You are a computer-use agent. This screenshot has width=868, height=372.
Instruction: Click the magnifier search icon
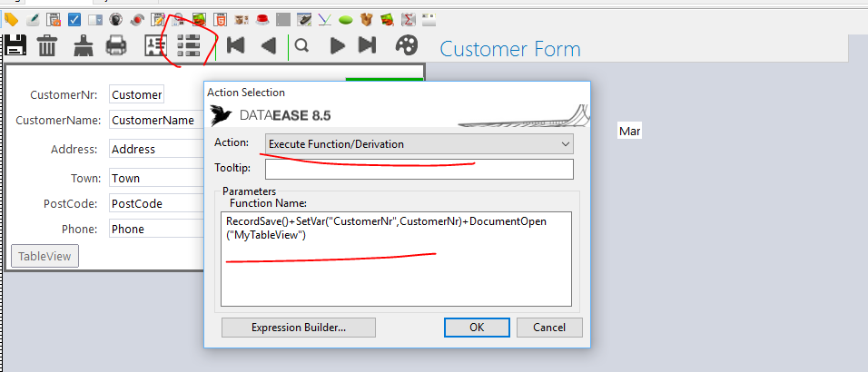tap(301, 45)
